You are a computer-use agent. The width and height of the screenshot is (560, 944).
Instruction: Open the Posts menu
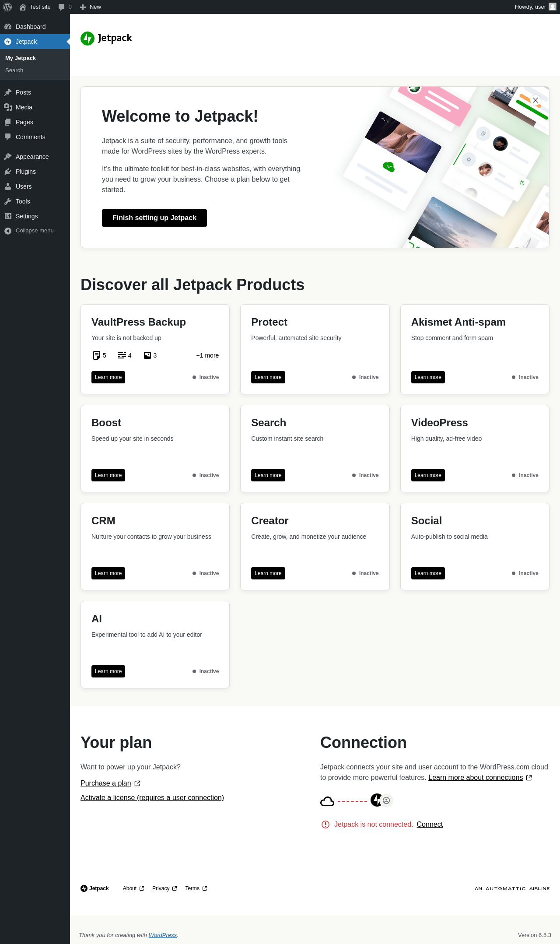coord(35,92)
